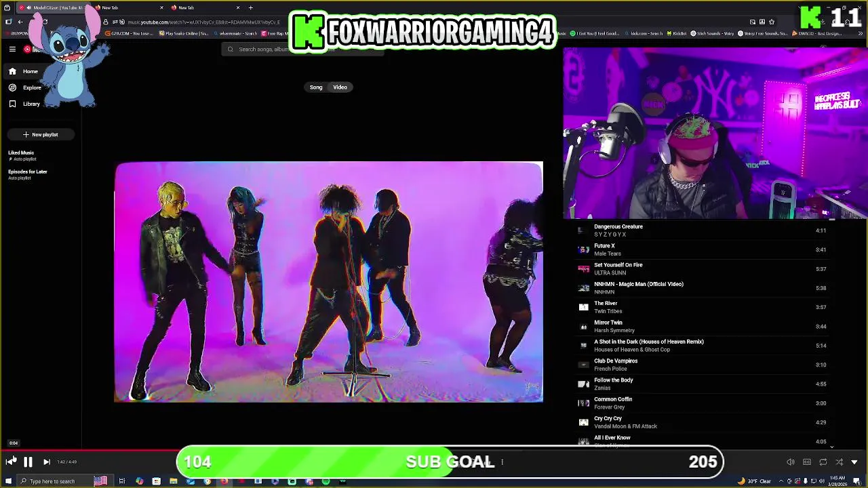Open the three-dot song options menu
This screenshot has width=868, height=488.
click(x=502, y=462)
